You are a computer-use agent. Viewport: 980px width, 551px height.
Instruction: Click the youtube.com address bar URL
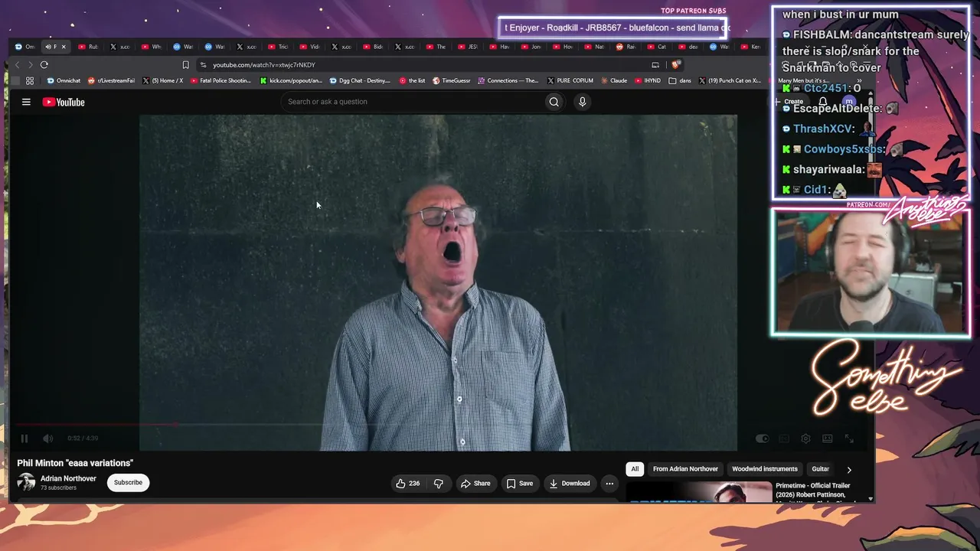[x=264, y=65]
